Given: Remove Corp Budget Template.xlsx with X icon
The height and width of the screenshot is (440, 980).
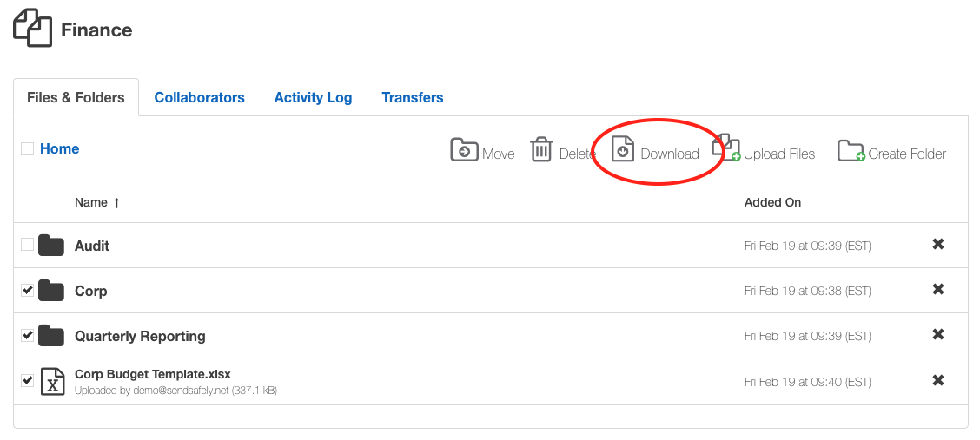Looking at the screenshot, I should coord(938,380).
